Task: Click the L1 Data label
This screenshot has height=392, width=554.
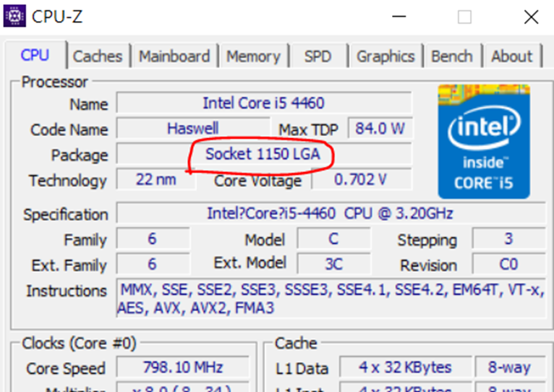Action: tap(302, 369)
